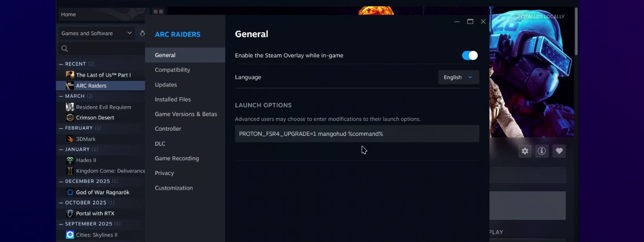Collapse the SEPTEMBER 2025 section
Viewport: 644px width, 242px height.
coord(61,224)
